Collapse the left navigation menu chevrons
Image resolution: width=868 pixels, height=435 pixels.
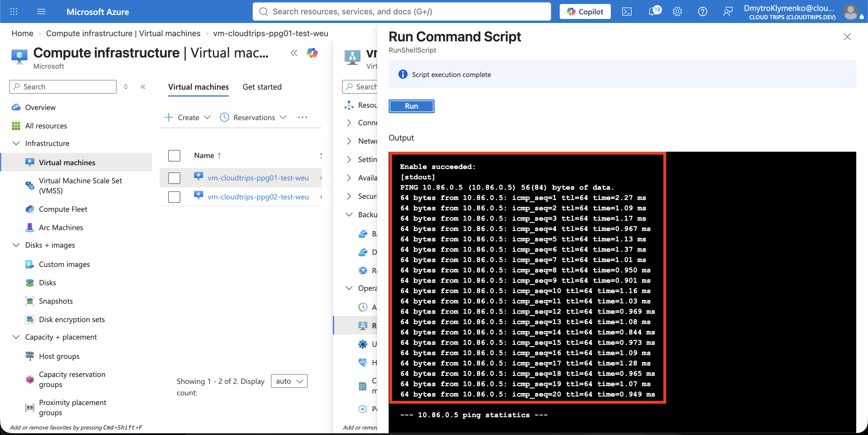pos(143,87)
